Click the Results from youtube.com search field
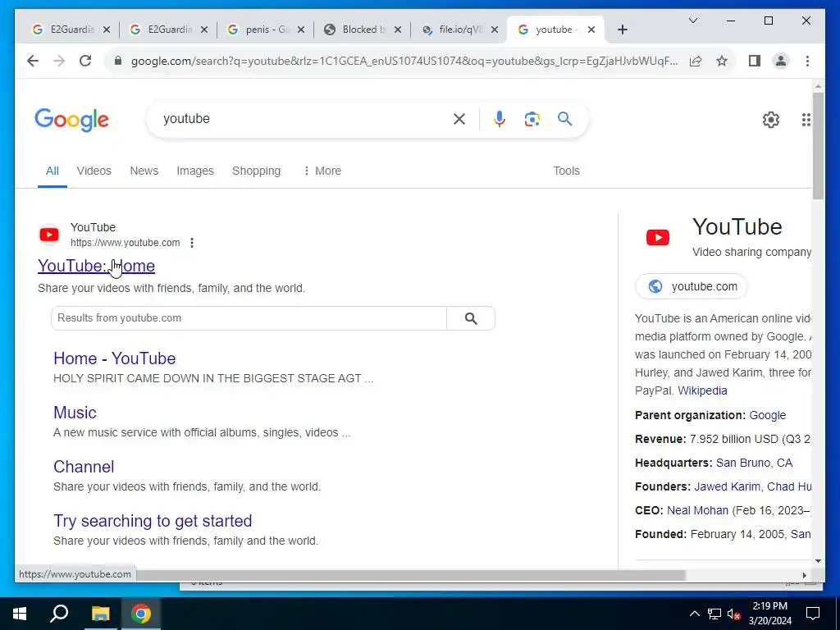 tap(249, 318)
